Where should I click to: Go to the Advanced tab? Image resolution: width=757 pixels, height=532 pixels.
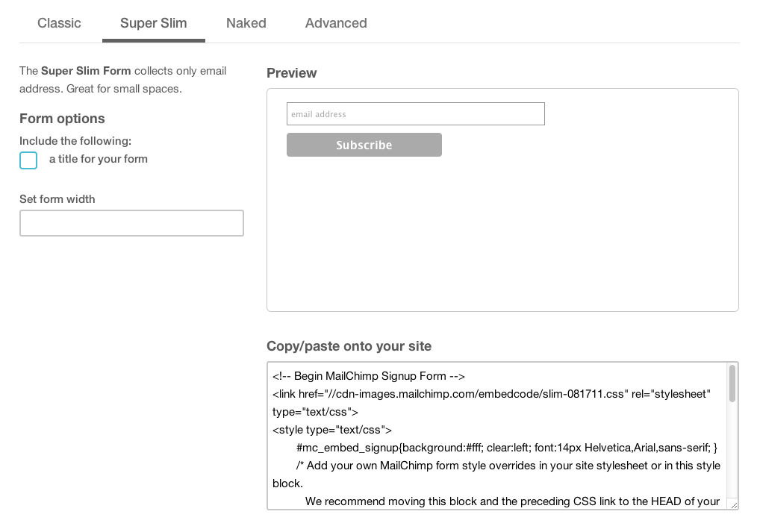click(336, 23)
